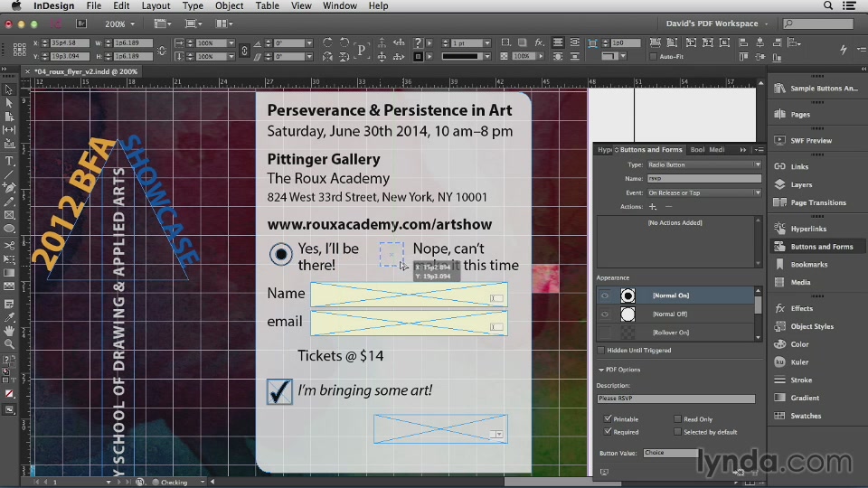Viewport: 868px width, 488px height.
Task: Open the Page Transitions panel
Action: pyautogui.click(x=810, y=202)
